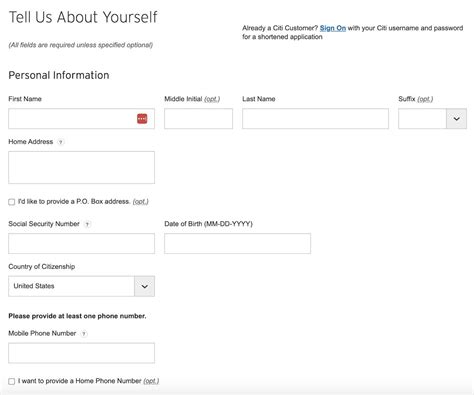Click into the Middle Initial field

tap(198, 119)
